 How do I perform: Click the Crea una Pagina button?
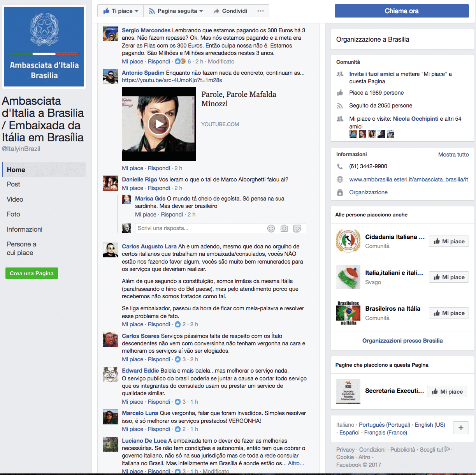[32, 273]
